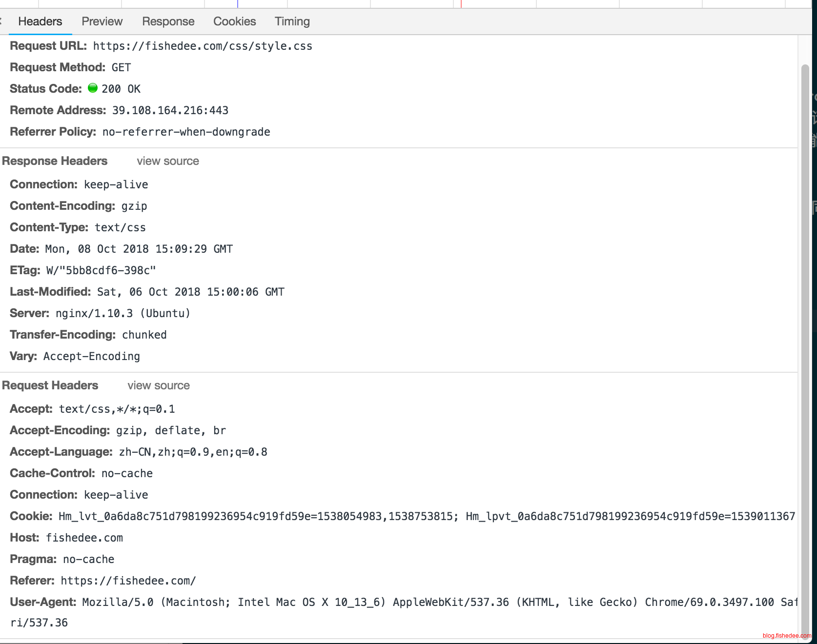
Task: Click view source beside Request Headers
Action: (158, 385)
